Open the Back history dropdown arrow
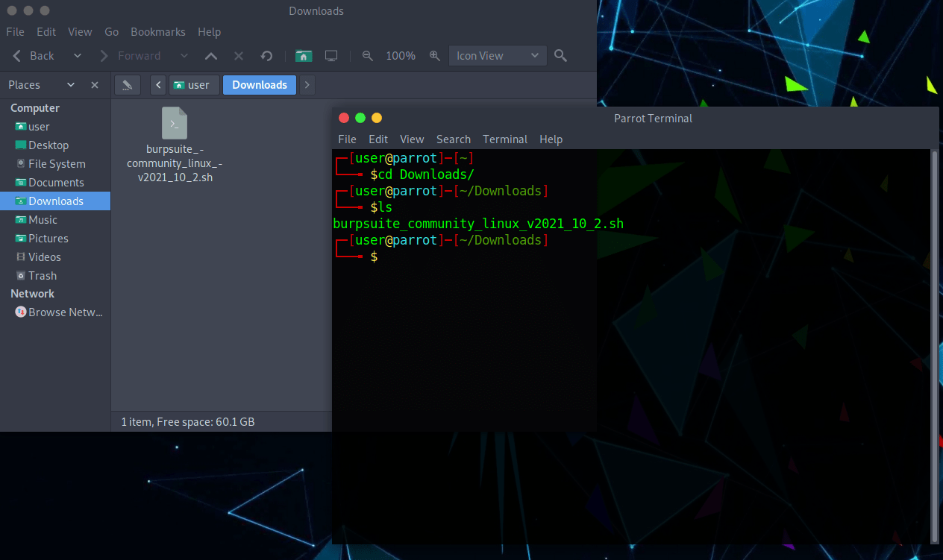 click(78, 56)
